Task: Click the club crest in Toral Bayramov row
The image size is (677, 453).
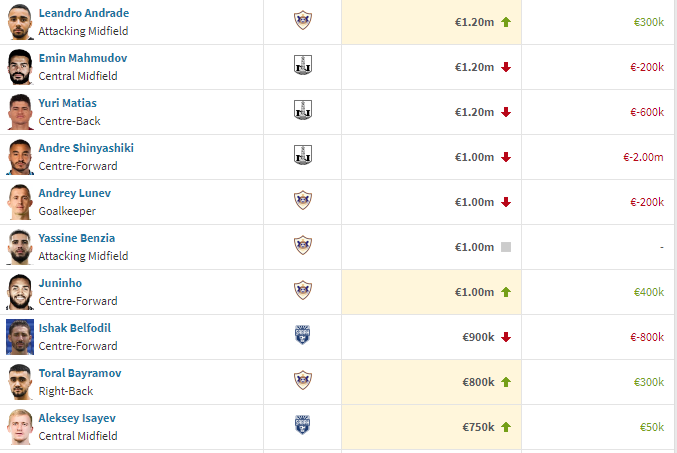Action: (303, 380)
